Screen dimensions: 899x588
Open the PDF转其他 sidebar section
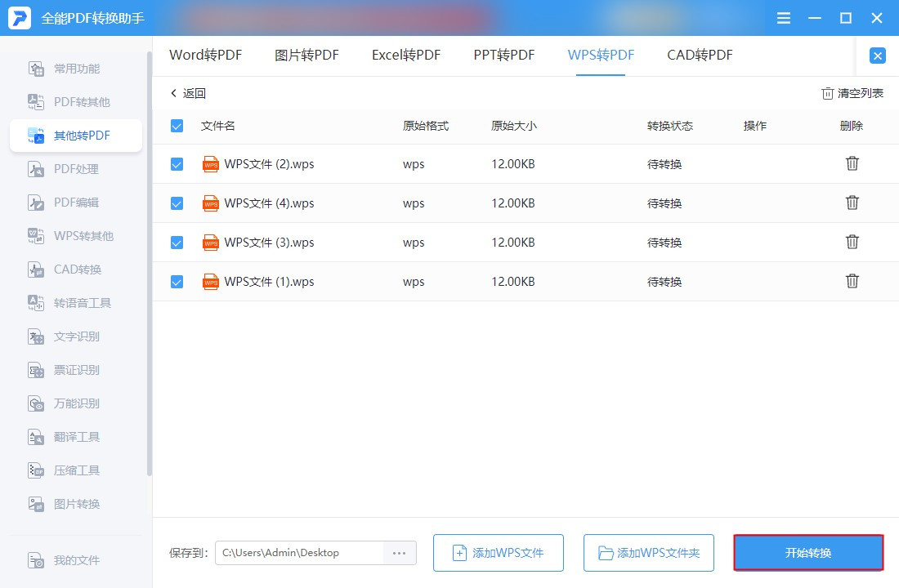point(69,102)
